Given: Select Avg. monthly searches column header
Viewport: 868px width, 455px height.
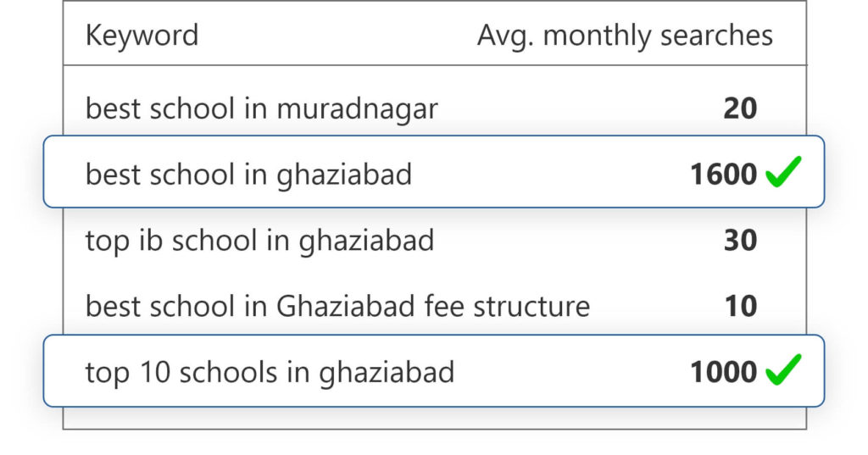Looking at the screenshot, I should [x=625, y=36].
